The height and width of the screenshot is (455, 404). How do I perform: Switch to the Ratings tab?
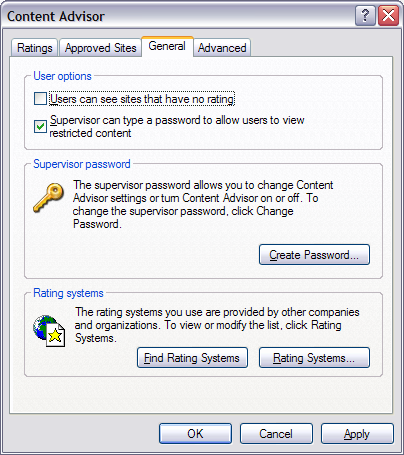[x=35, y=48]
